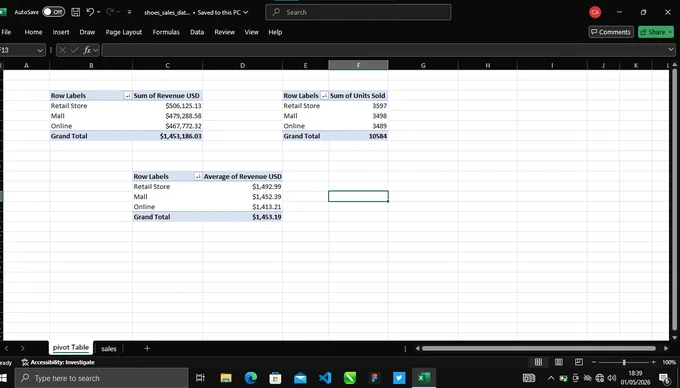Open the File menu
The image size is (680, 388).
(7, 32)
